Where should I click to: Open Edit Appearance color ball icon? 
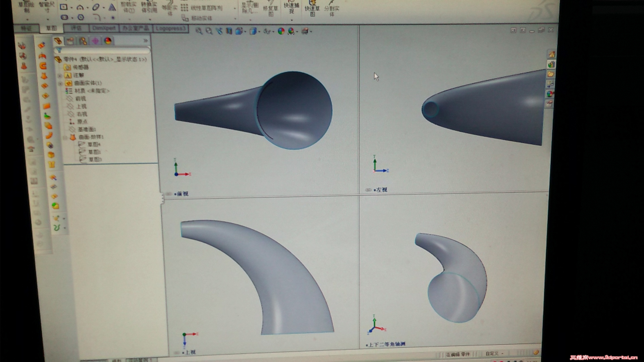click(x=281, y=32)
